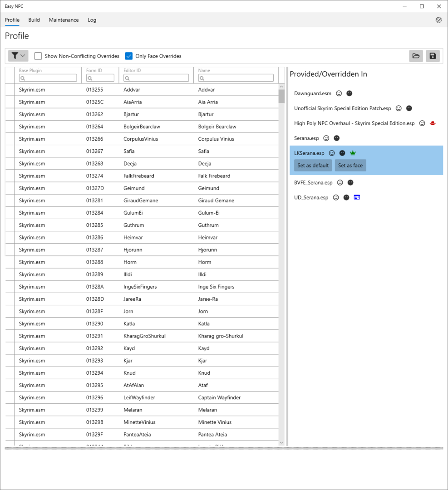Click smiley icon beside High Poly NPC Overhaul
Image resolution: width=448 pixels, height=490 pixels.
tap(422, 123)
